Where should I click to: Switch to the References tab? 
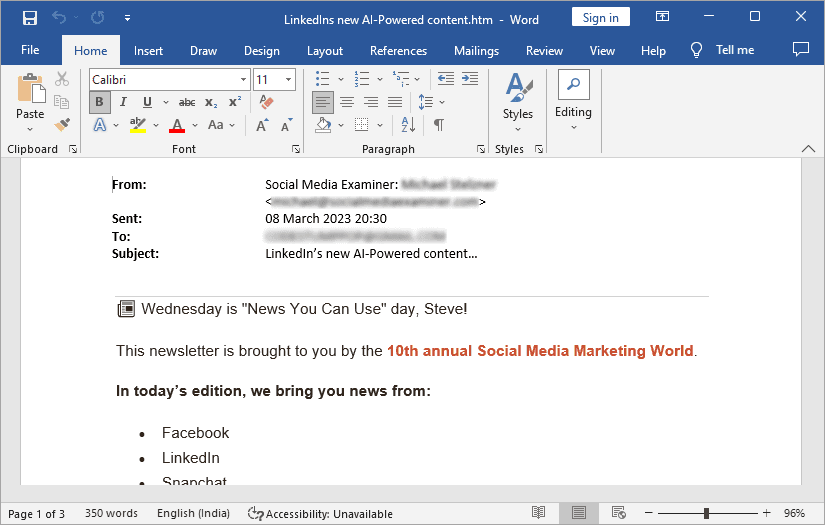(398, 51)
